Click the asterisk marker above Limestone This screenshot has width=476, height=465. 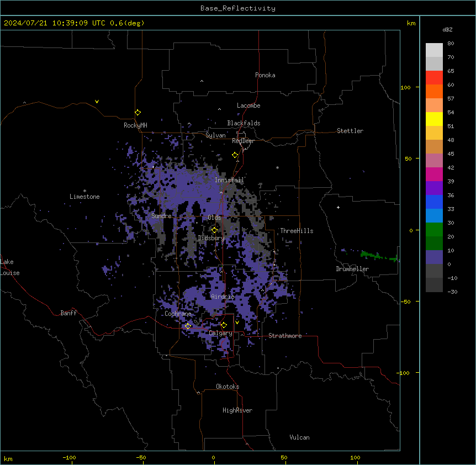tap(84, 191)
